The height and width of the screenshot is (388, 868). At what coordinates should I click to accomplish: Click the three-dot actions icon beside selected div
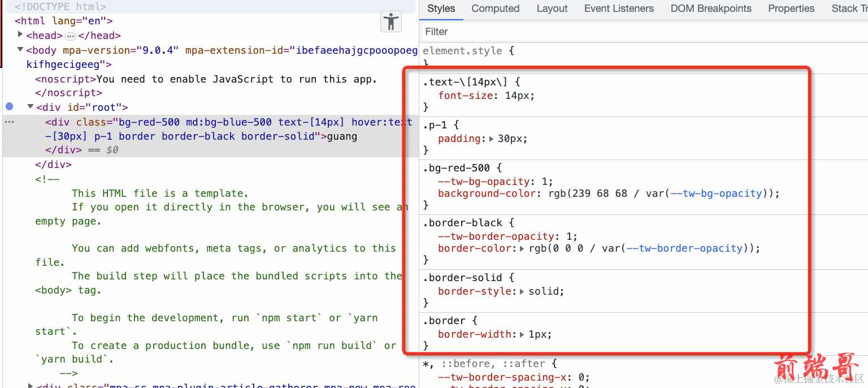tap(9, 122)
